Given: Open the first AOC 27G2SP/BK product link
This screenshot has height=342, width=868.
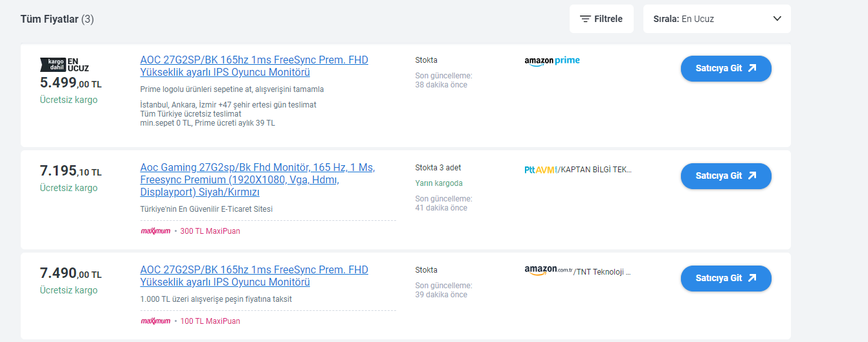Looking at the screenshot, I should [x=254, y=66].
